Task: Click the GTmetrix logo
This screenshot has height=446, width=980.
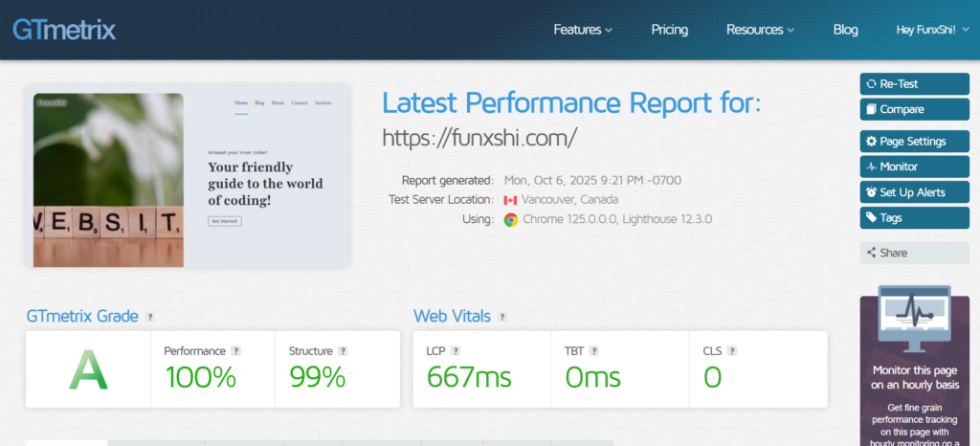Action: click(x=64, y=30)
